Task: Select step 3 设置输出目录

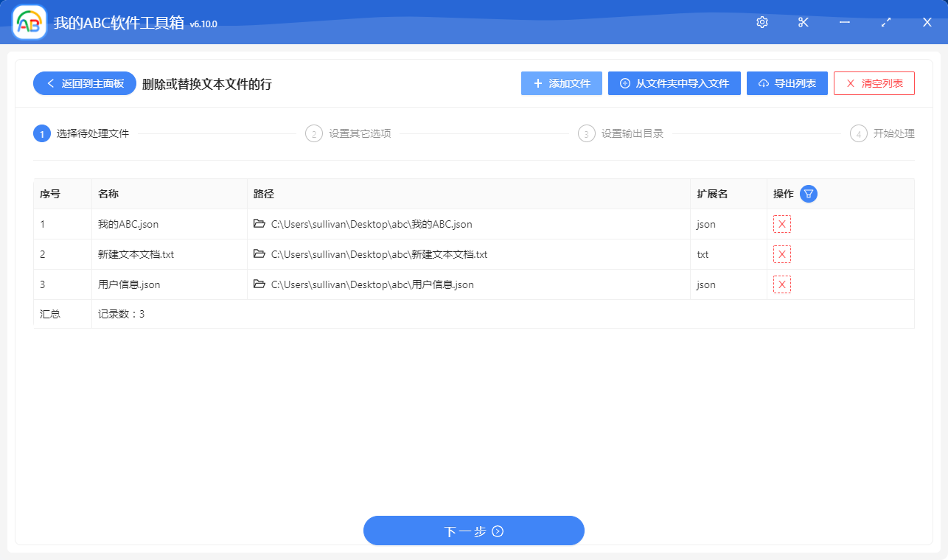Action: point(623,133)
